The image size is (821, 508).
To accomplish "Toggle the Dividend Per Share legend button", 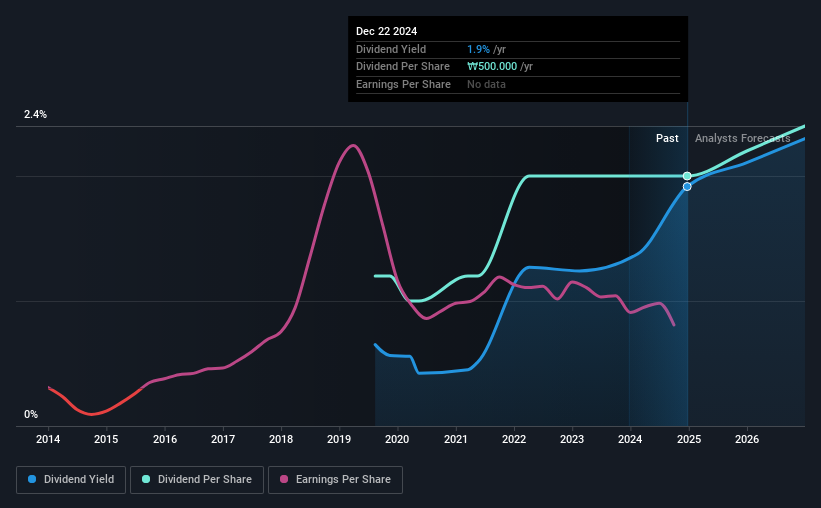I will tap(197, 480).
